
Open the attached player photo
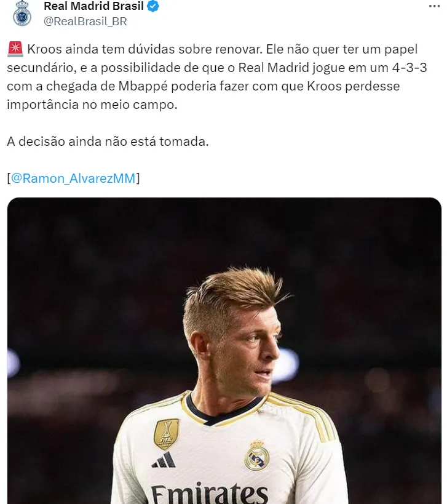224,351
